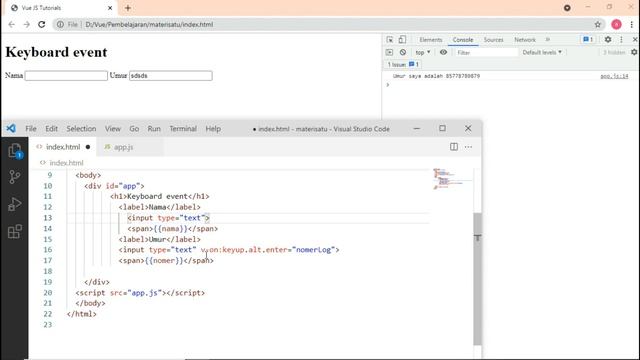Open the Edit menu in VS Code

(x=51, y=129)
